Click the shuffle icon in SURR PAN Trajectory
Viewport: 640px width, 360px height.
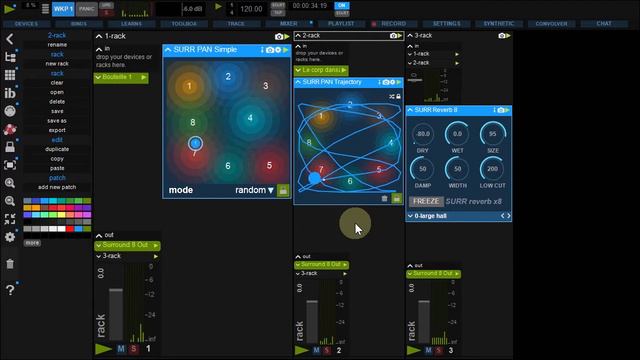click(392, 96)
